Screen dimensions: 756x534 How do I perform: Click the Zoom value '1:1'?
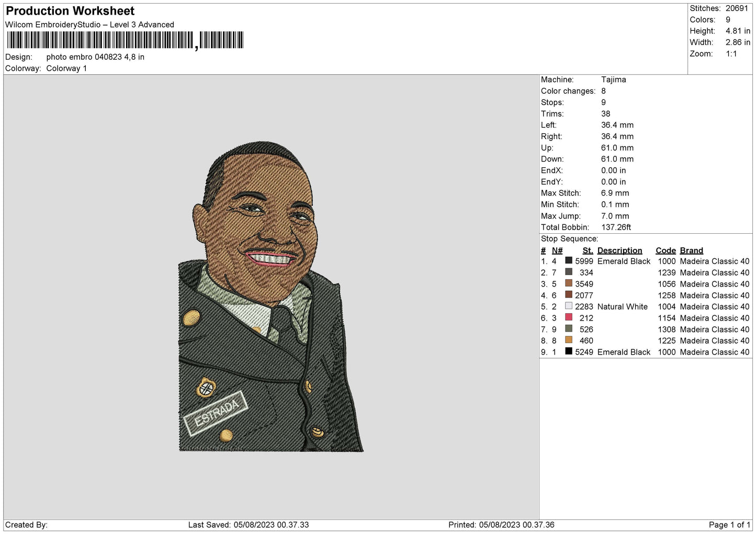click(x=731, y=54)
